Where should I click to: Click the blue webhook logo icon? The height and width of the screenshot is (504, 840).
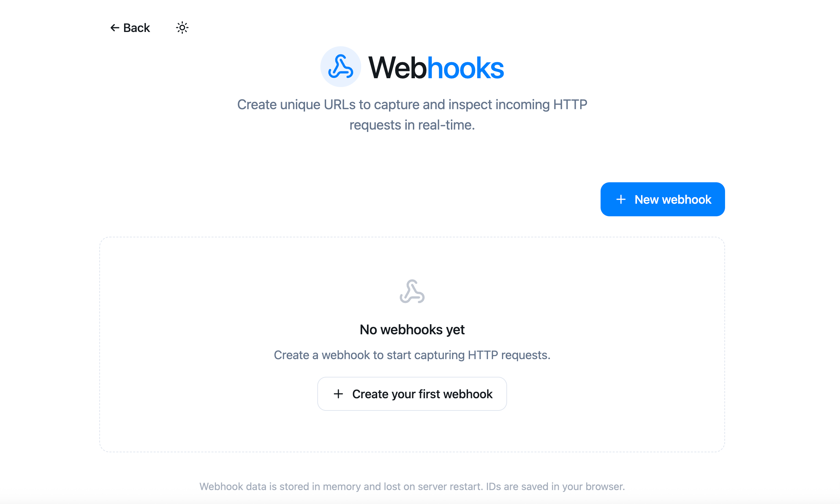point(340,67)
